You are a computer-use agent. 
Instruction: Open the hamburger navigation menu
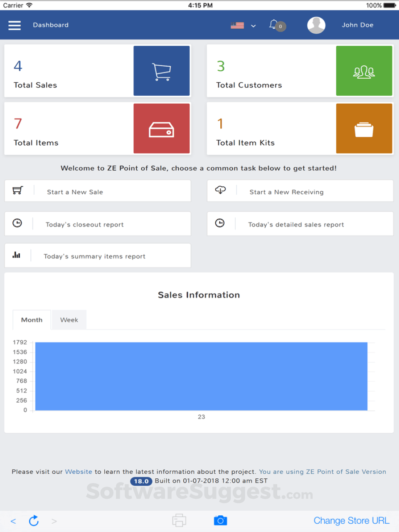pyautogui.click(x=15, y=25)
